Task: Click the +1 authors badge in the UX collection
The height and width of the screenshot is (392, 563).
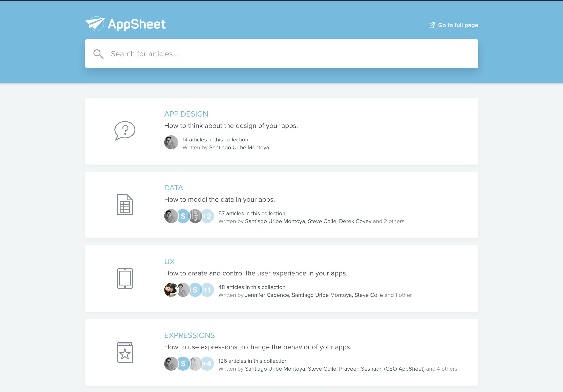Action: pos(207,290)
